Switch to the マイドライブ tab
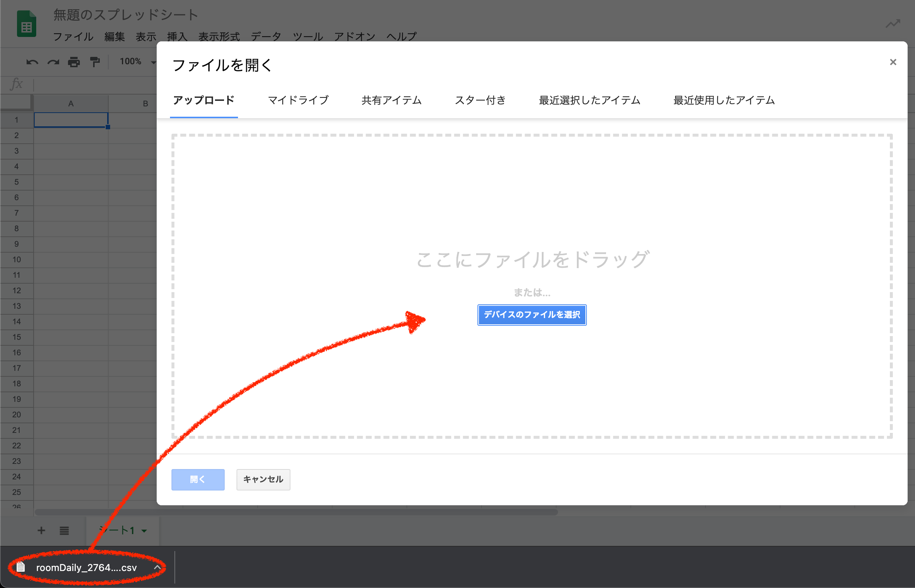 click(x=298, y=100)
